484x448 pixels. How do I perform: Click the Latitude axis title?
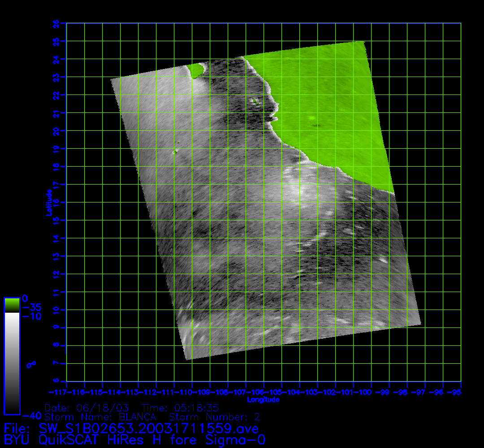pyautogui.click(x=48, y=202)
